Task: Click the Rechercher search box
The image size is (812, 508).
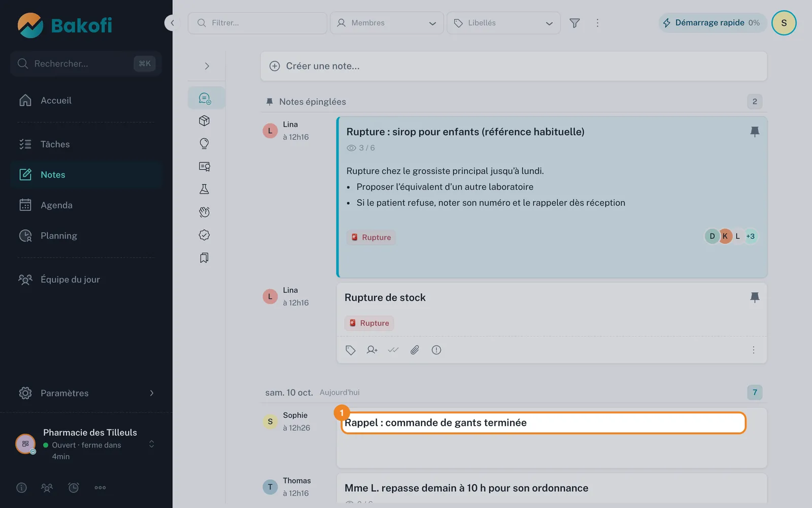Action: point(86,63)
